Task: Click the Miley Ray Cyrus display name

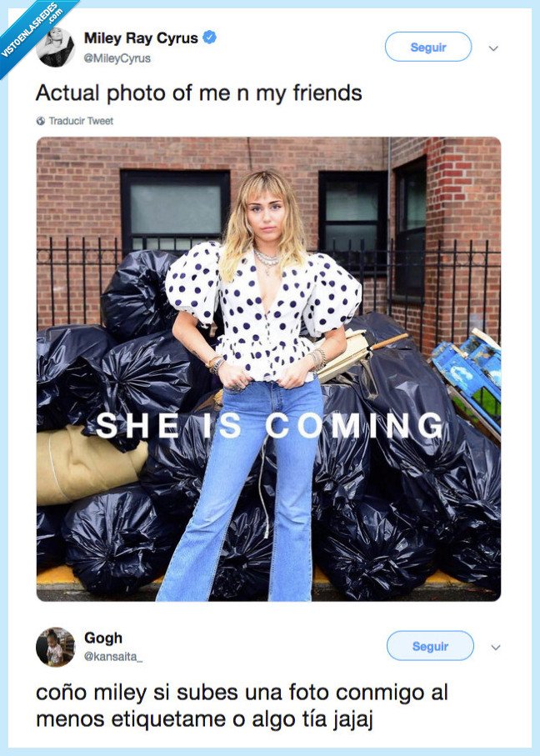Action: [x=141, y=38]
